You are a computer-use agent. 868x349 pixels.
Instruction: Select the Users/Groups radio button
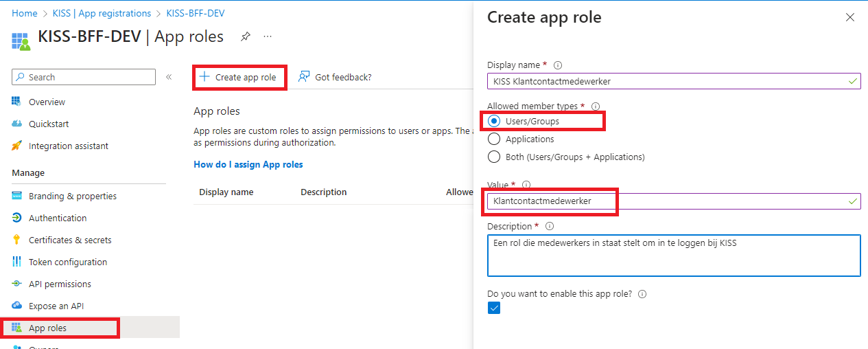click(x=494, y=121)
